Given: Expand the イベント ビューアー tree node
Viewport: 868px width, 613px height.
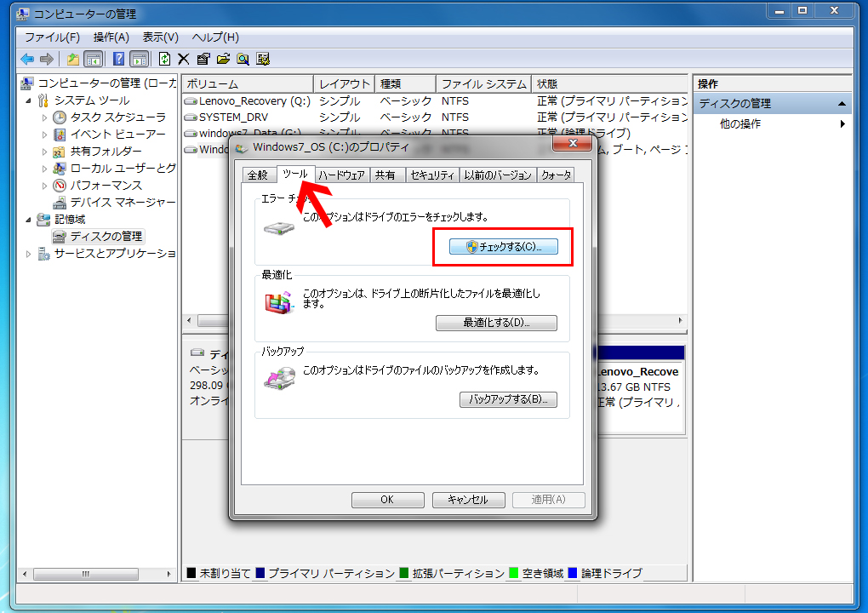Looking at the screenshot, I should (45, 135).
